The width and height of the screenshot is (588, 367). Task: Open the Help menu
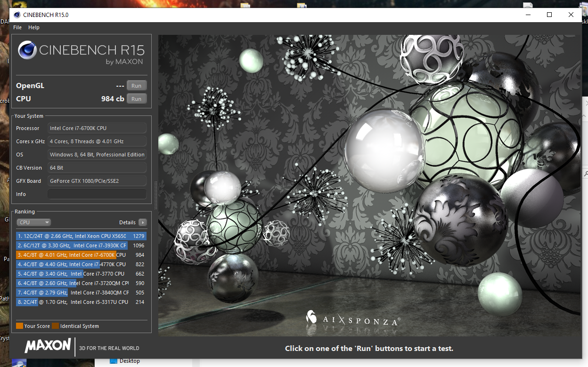[x=34, y=27]
